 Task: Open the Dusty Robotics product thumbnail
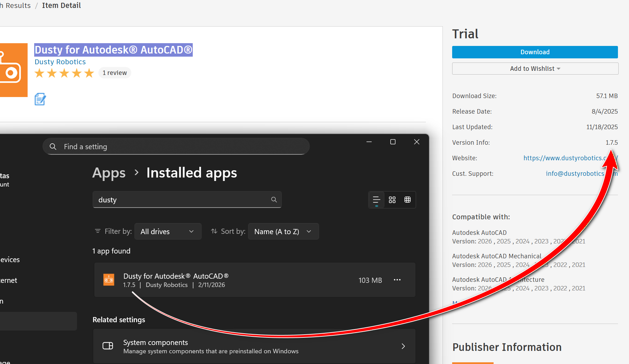13,70
